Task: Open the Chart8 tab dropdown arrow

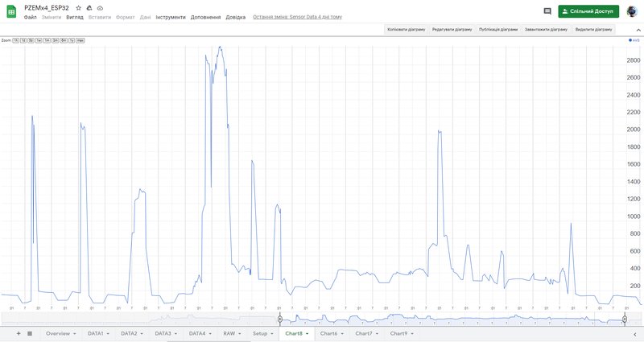Action: [x=307, y=334]
